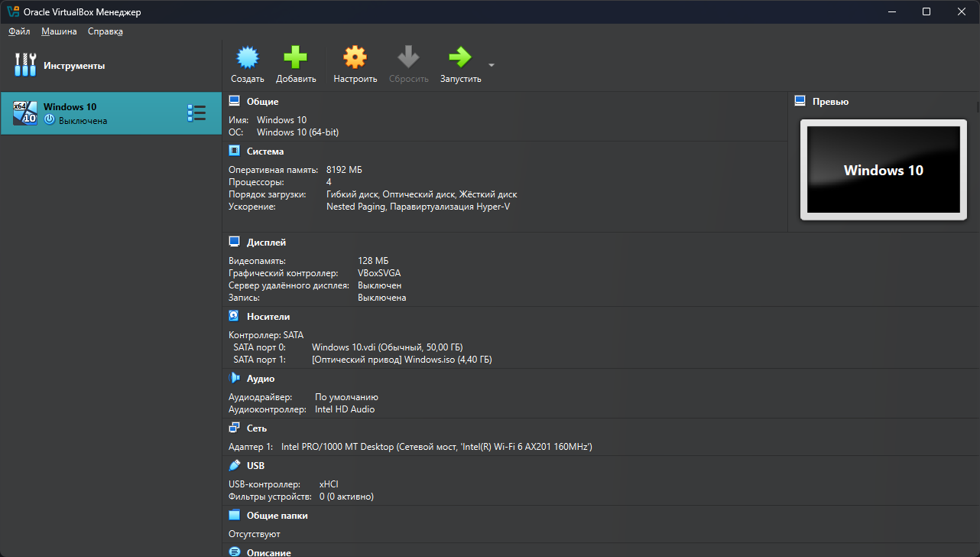Select the Windows 10 machine entry
Image resolution: width=980 pixels, height=557 pixels.
coord(111,113)
